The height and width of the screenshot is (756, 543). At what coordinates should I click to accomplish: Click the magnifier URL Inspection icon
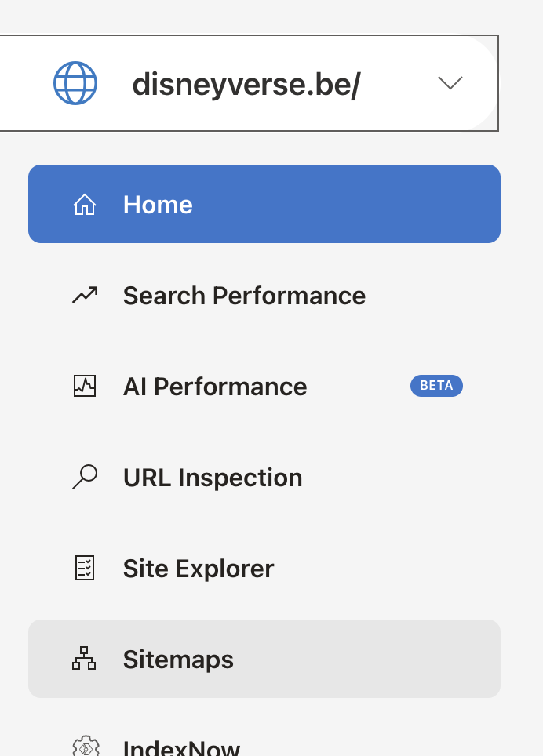pos(84,478)
